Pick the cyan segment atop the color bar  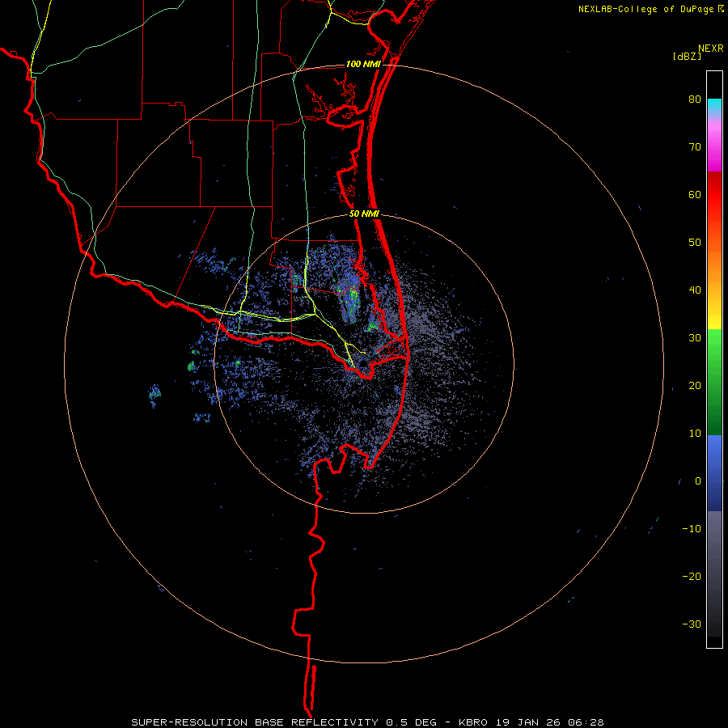click(x=714, y=107)
